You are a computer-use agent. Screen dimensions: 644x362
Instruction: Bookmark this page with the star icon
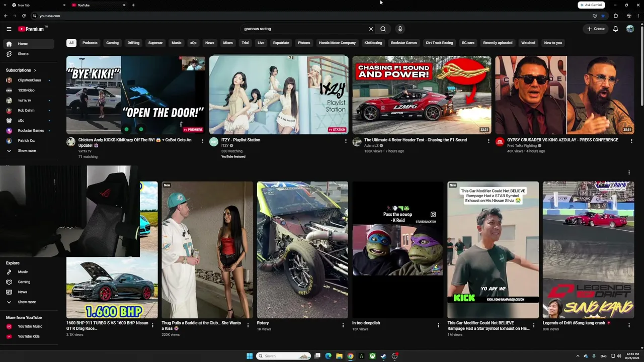tap(603, 16)
